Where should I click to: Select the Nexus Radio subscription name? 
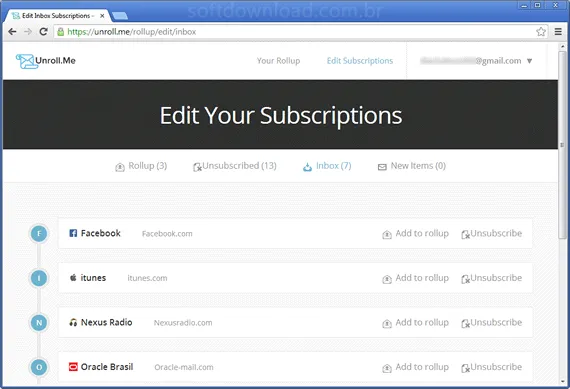[x=107, y=322]
